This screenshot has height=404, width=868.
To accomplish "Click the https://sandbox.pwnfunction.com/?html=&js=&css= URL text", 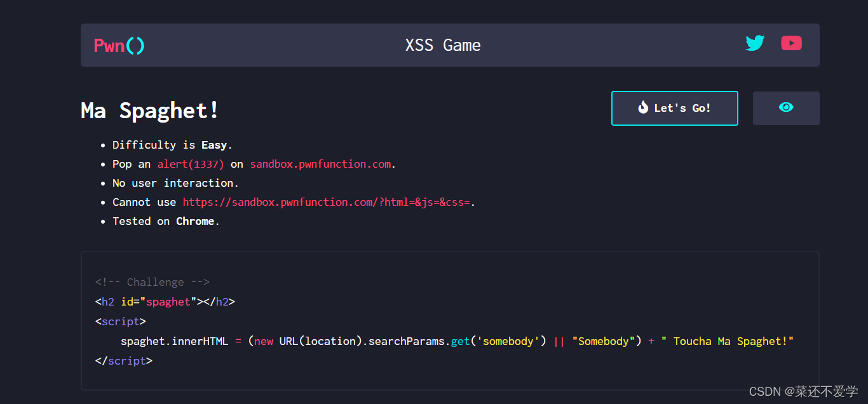I will pos(326,202).
